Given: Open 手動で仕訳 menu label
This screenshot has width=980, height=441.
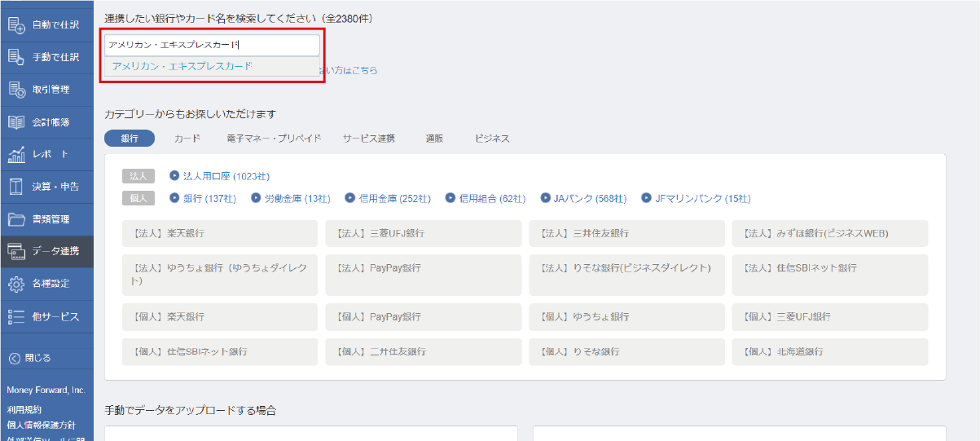Looking at the screenshot, I should (x=56, y=57).
